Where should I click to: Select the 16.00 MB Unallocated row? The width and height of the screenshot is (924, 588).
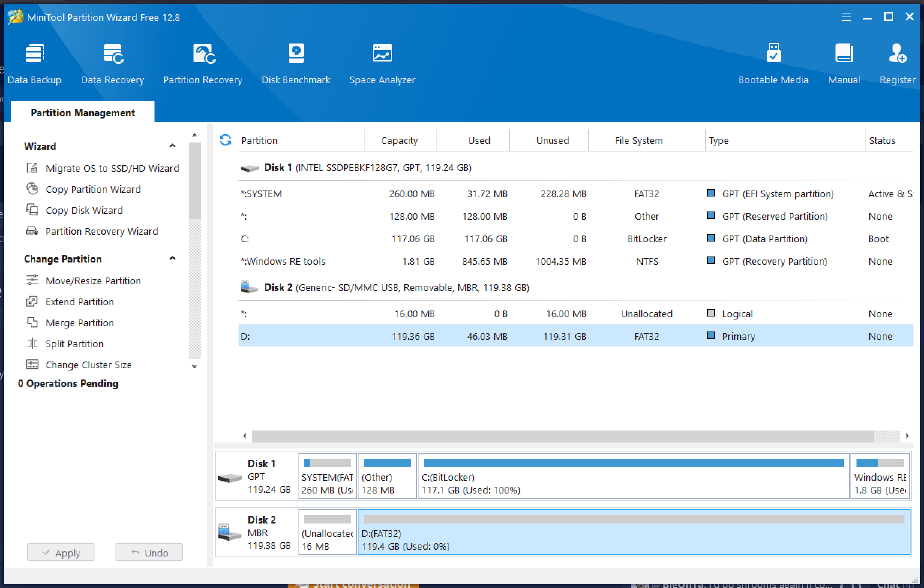tap(576, 314)
